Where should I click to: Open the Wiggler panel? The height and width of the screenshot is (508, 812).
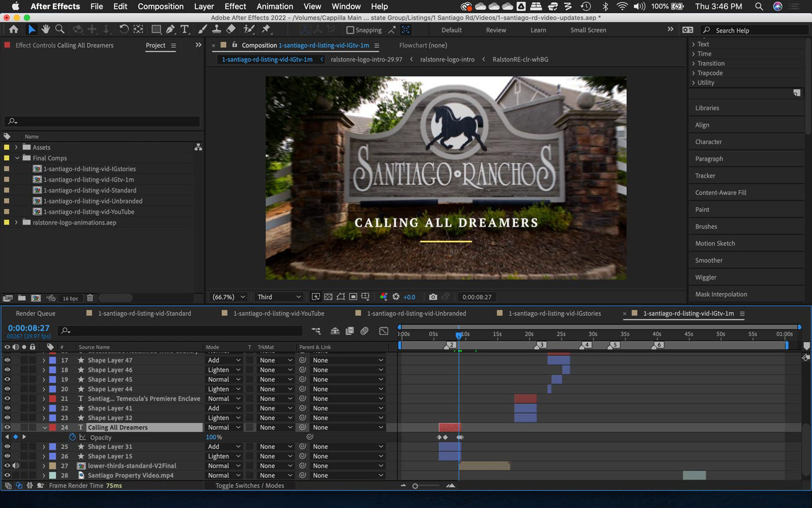click(706, 277)
